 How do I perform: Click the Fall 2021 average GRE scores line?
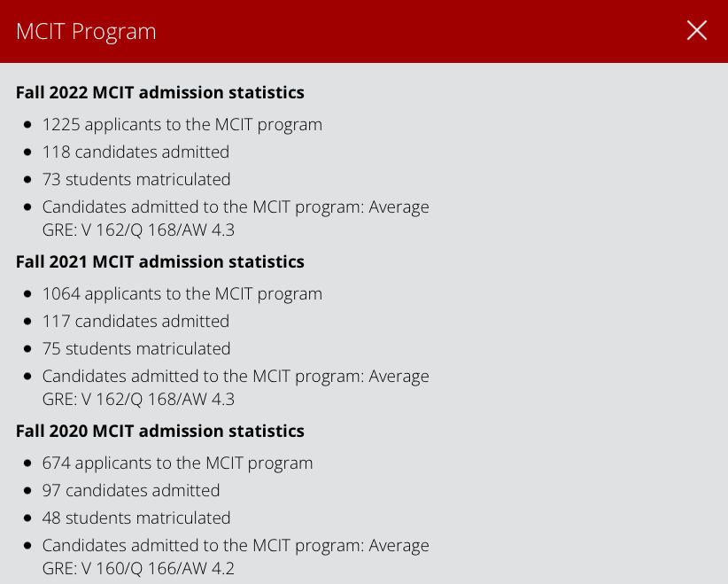(x=236, y=387)
